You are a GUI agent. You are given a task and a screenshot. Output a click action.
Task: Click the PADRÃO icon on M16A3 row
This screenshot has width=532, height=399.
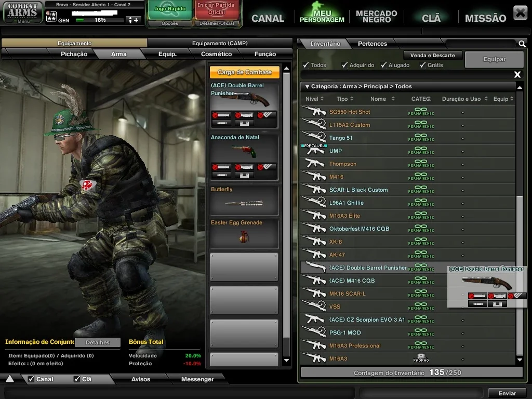coord(421,357)
